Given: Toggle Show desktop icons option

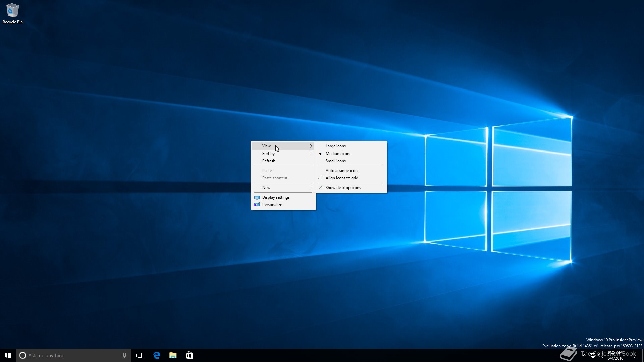Looking at the screenshot, I should pyautogui.click(x=343, y=187).
